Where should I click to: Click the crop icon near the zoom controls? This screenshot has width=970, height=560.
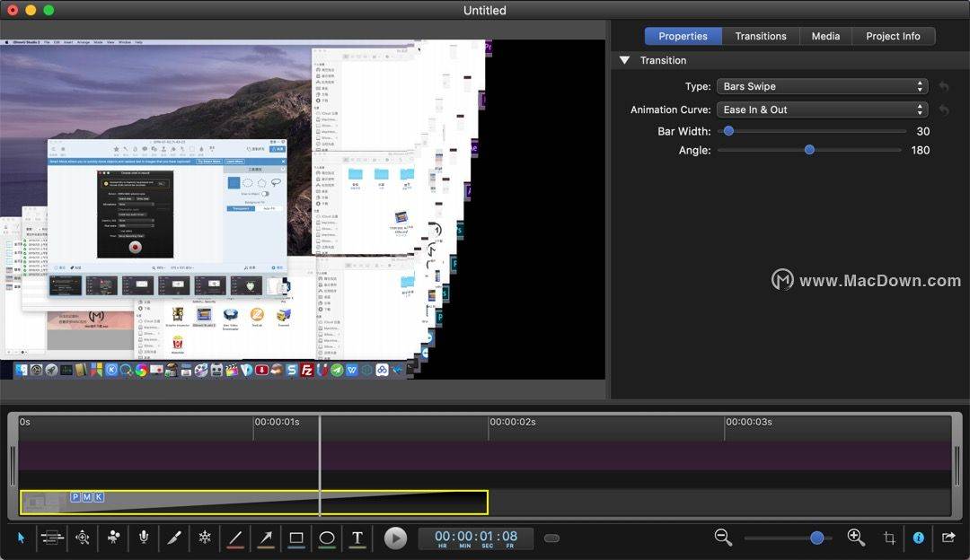click(887, 538)
